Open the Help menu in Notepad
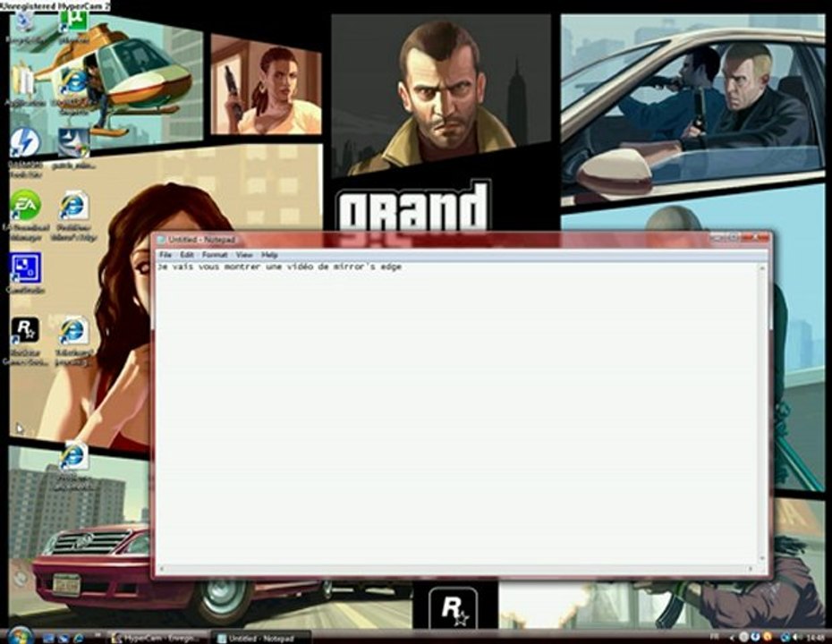Viewport: 832px width, 644px height. click(x=269, y=255)
